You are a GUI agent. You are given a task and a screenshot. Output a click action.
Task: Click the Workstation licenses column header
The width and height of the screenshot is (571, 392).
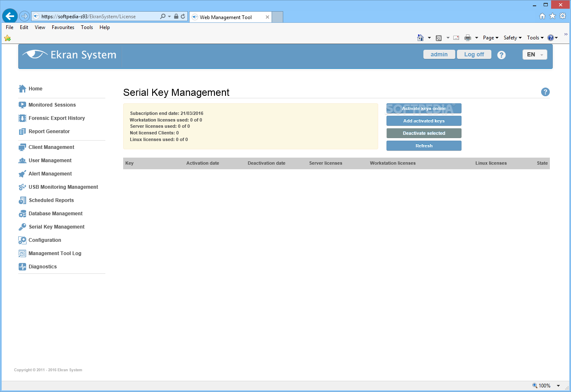click(x=393, y=163)
